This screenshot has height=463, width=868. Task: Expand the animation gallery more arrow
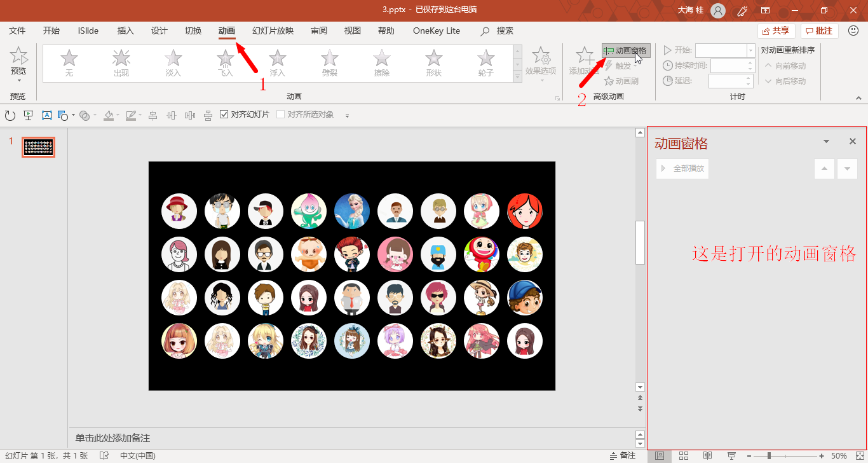coord(517,76)
